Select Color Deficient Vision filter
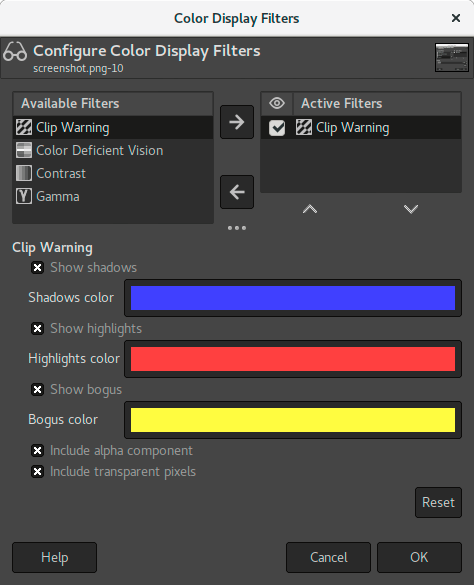This screenshot has width=474, height=585. [113, 150]
